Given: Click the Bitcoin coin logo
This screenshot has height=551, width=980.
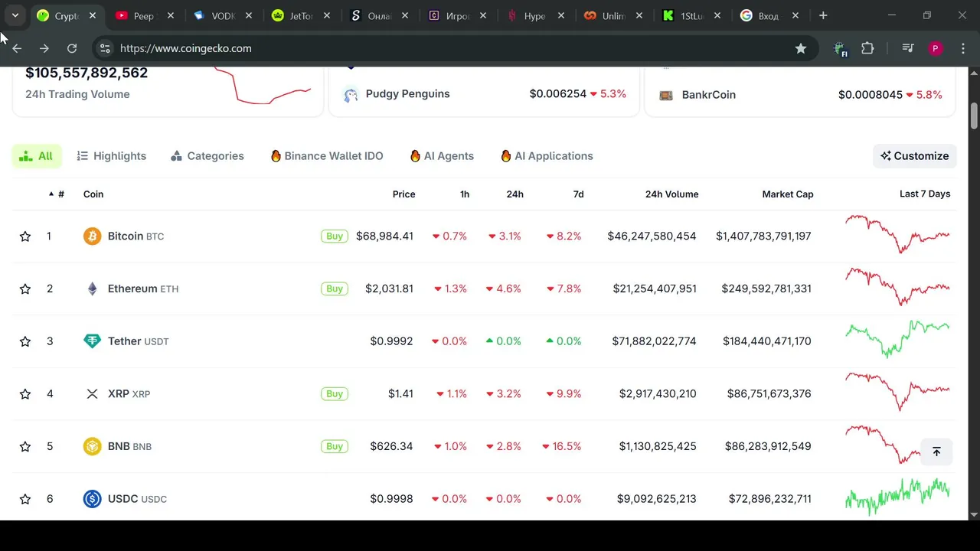Looking at the screenshot, I should [x=92, y=236].
